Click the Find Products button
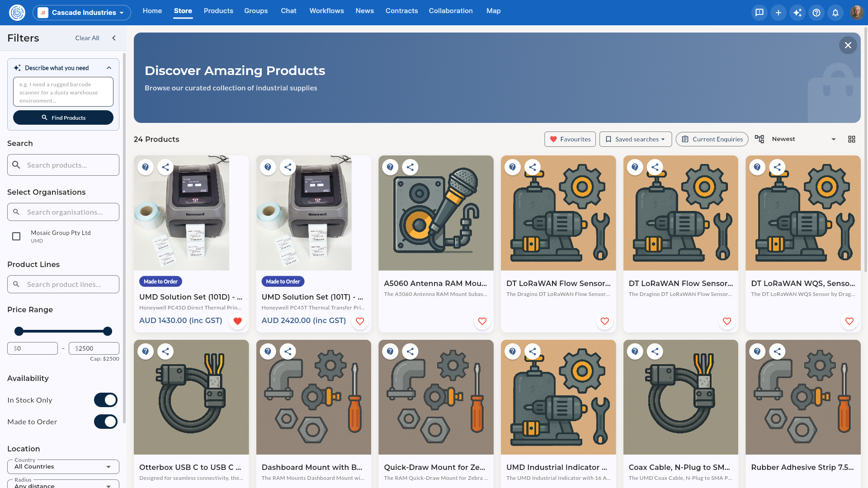Image resolution: width=868 pixels, height=488 pixels. (63, 117)
